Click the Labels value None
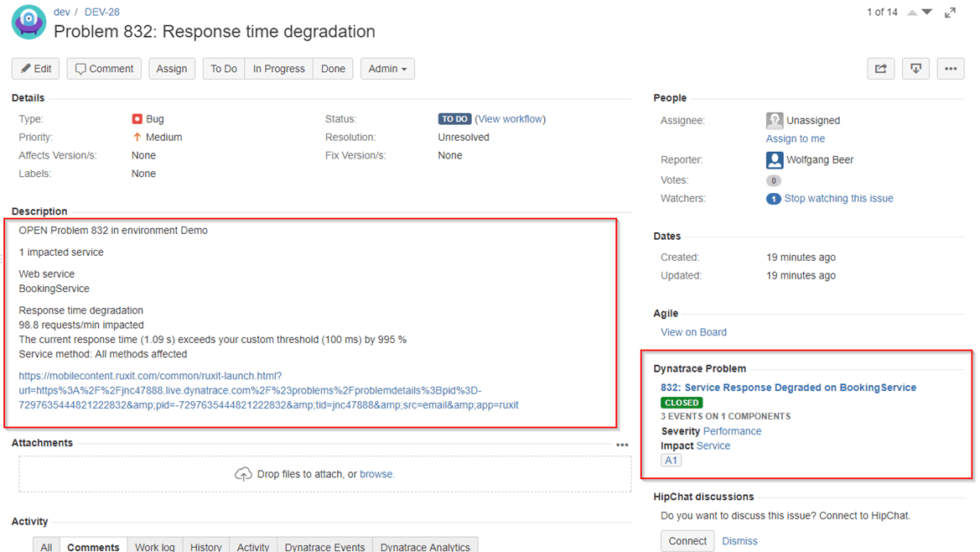Image resolution: width=980 pixels, height=552 pixels. (143, 173)
